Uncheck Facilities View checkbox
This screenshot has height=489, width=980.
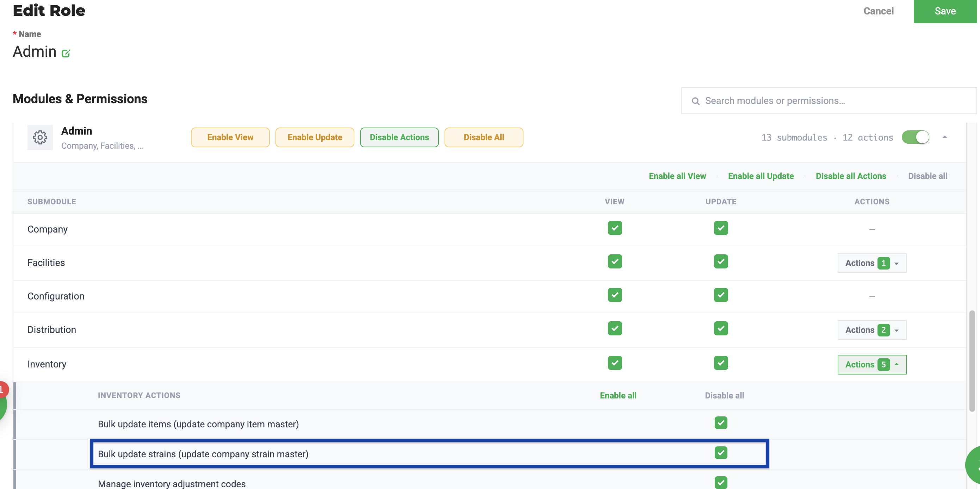(615, 262)
